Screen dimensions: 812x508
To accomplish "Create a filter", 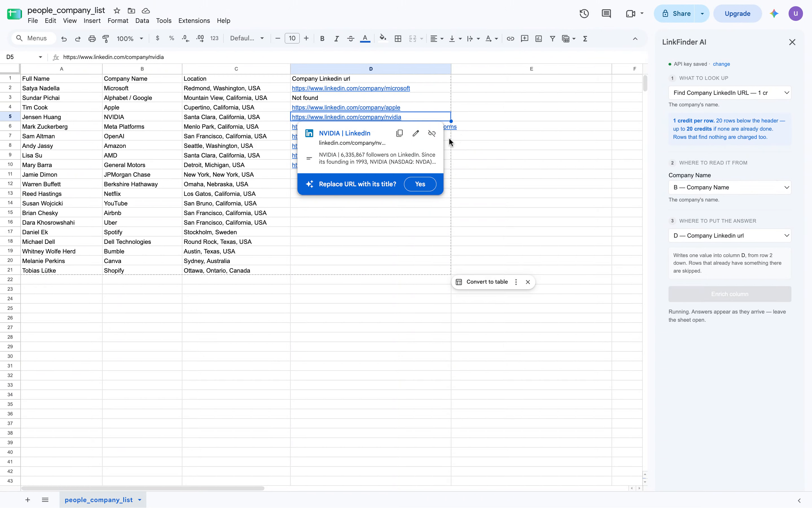I will click(552, 39).
